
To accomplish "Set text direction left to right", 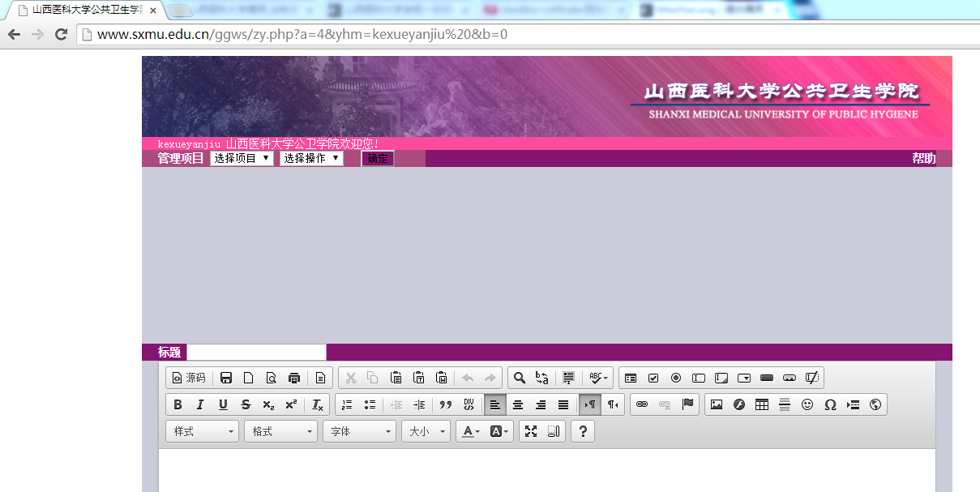I will point(589,404).
